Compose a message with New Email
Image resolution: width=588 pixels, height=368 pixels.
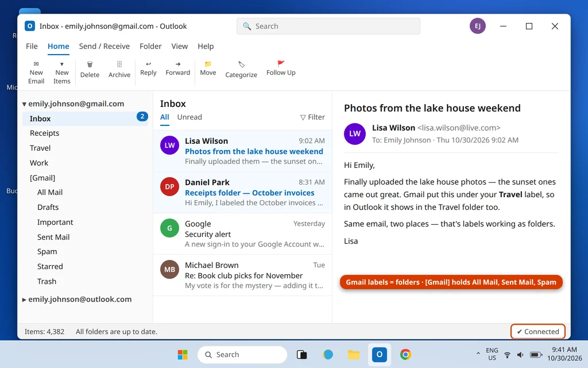coord(36,72)
